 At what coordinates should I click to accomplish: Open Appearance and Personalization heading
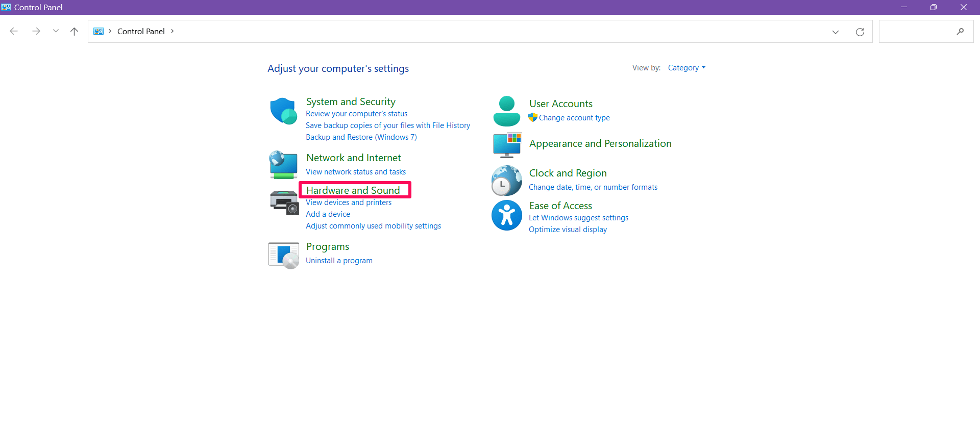pos(600,143)
